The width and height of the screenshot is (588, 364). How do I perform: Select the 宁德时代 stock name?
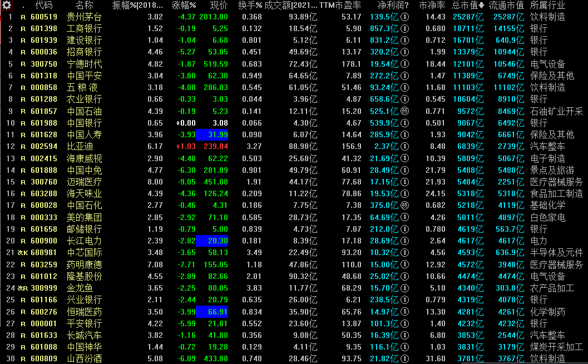pos(85,64)
